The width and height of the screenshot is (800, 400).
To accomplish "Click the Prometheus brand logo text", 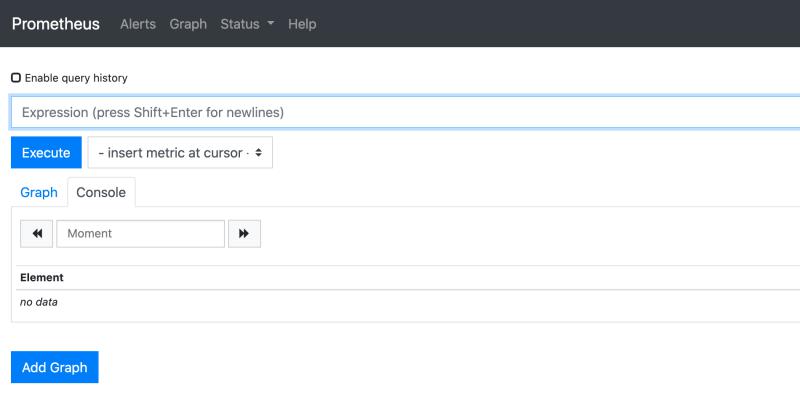I will (x=56, y=24).
